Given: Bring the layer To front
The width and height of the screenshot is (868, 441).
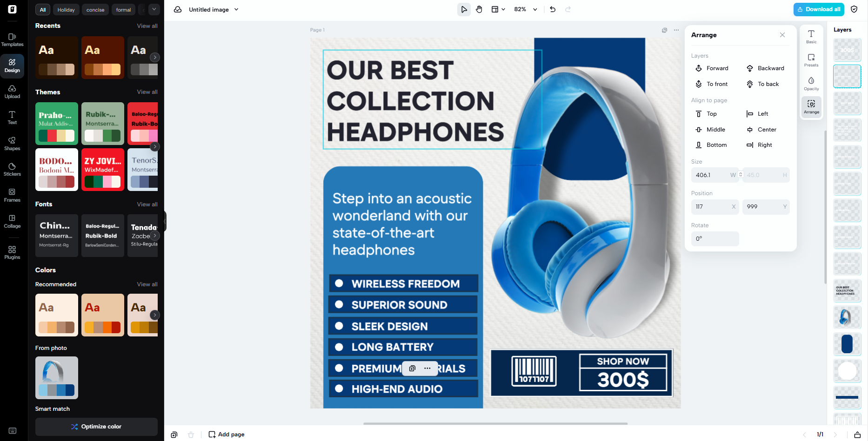Looking at the screenshot, I should (x=711, y=84).
